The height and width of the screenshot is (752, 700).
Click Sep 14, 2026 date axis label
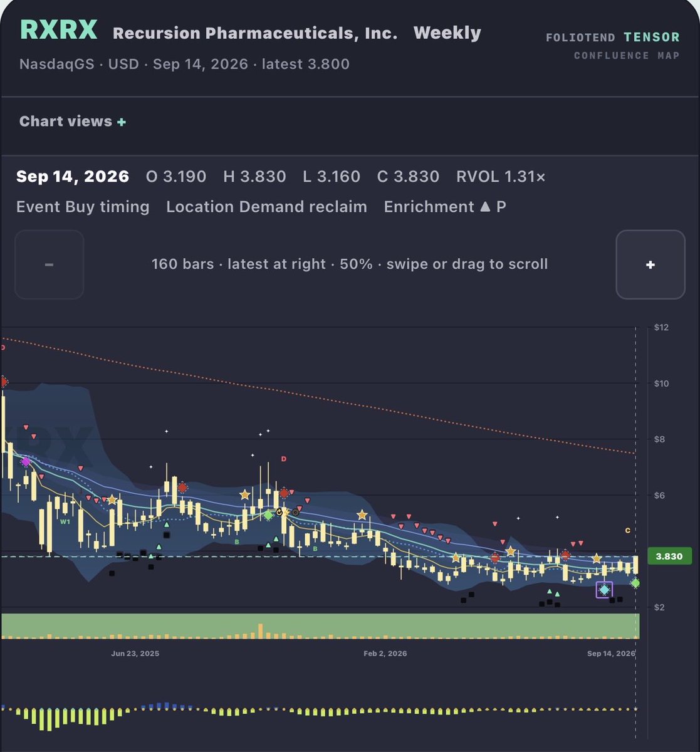coord(611,653)
